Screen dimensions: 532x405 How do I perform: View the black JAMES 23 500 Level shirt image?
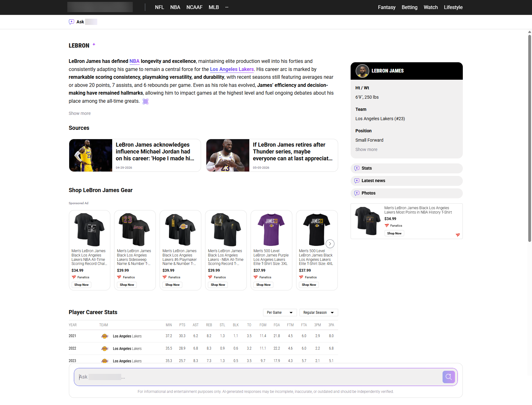click(317, 229)
